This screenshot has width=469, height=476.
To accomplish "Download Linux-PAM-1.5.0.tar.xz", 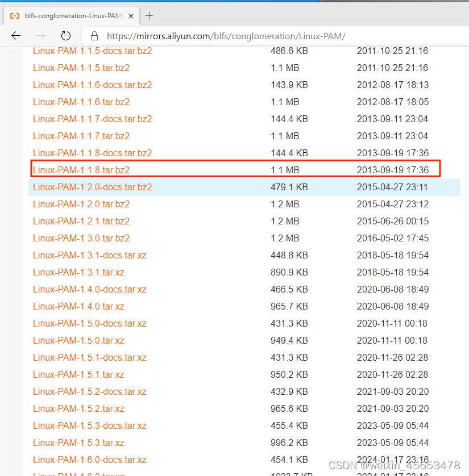I will point(78,340).
